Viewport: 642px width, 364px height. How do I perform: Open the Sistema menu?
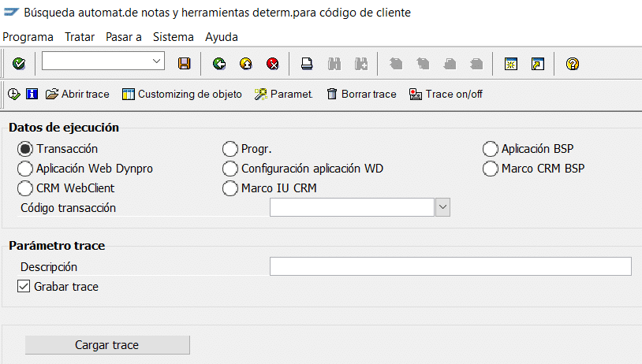[x=173, y=37]
